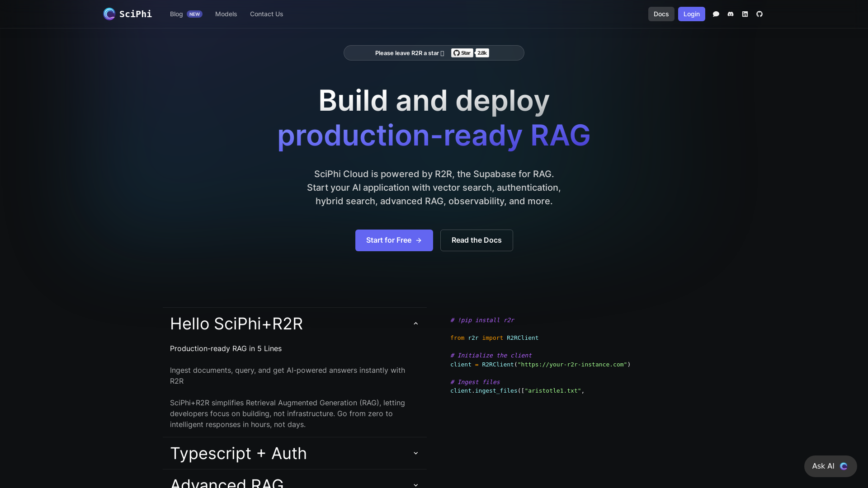The height and width of the screenshot is (488, 868).
Task: Open the GitHub icon in header
Action: (759, 14)
